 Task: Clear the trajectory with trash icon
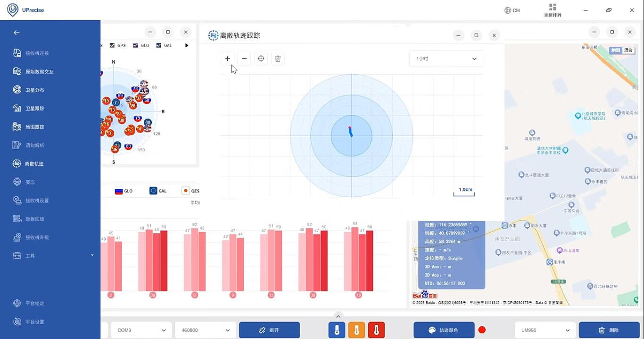(278, 58)
